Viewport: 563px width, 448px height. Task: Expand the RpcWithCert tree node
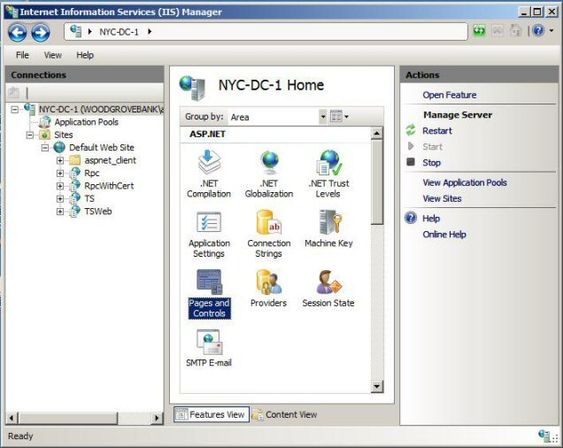(x=60, y=186)
